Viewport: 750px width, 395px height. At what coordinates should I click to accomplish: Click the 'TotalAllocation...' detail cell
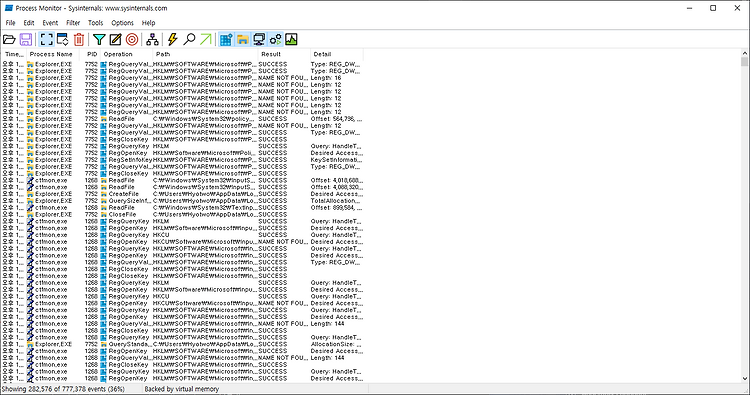[x=337, y=201]
